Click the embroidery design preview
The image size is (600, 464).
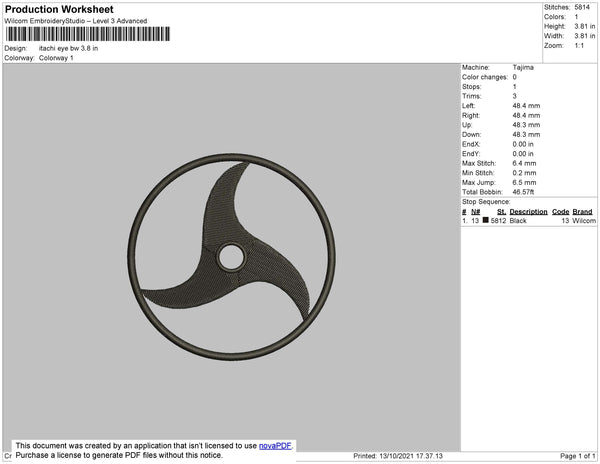pyautogui.click(x=232, y=257)
